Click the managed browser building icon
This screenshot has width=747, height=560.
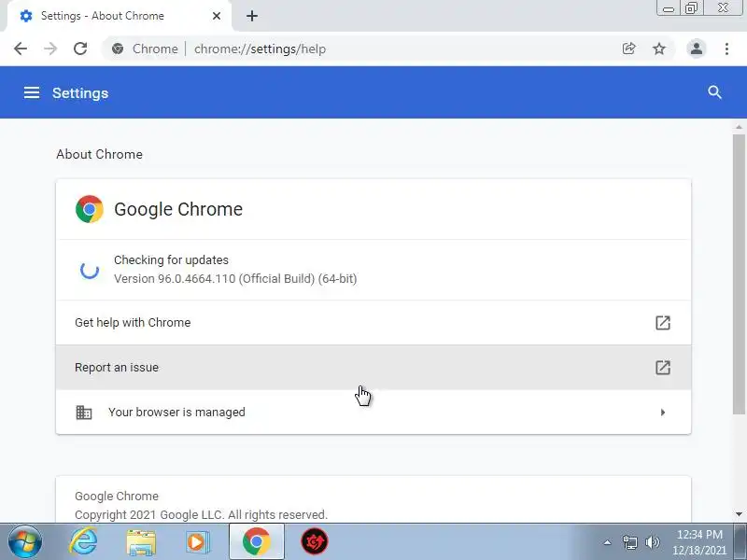click(84, 413)
